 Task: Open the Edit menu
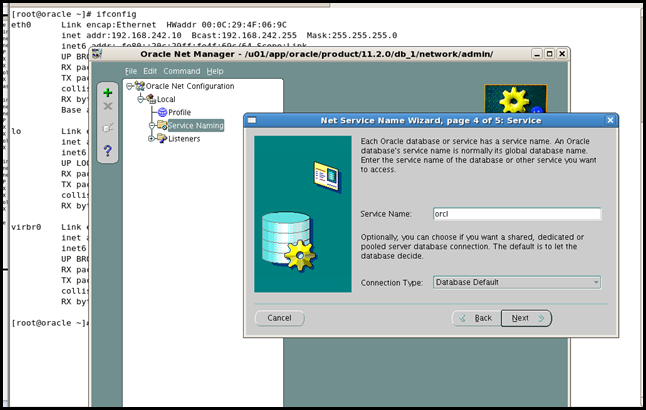(x=150, y=71)
